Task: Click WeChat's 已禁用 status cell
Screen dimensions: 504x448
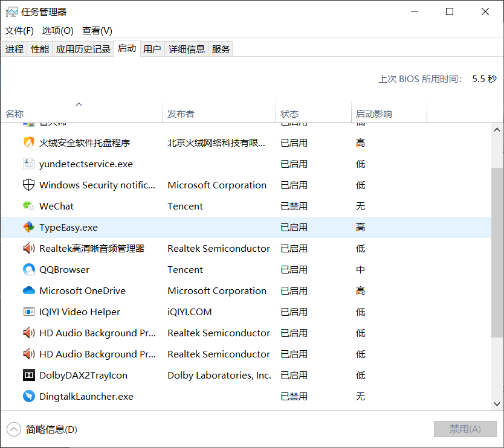Action: click(294, 206)
